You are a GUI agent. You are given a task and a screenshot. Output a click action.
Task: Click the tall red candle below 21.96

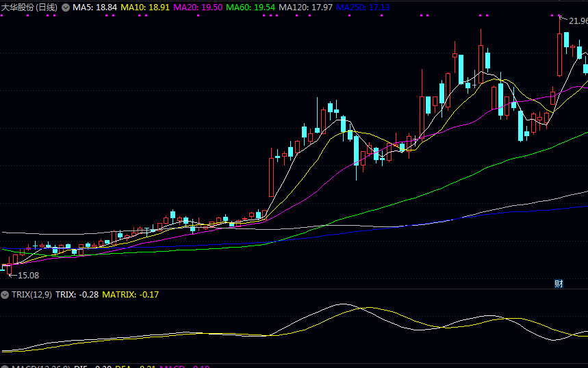point(559,55)
